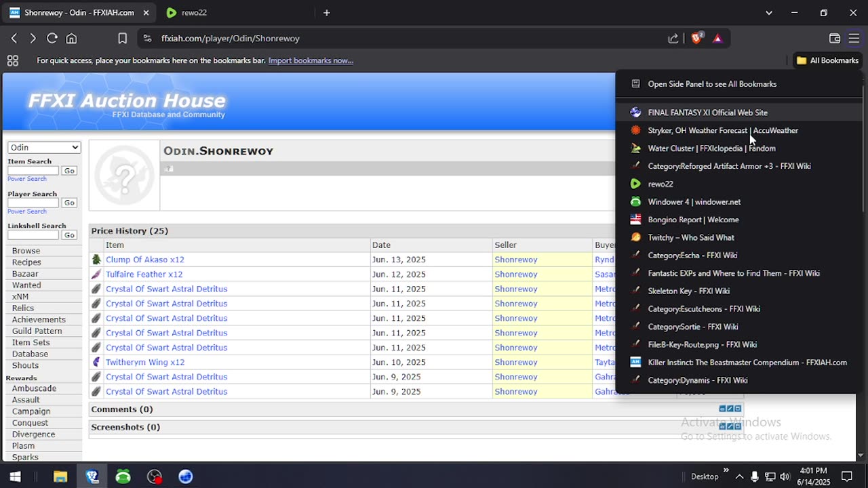Open the Windower 4 bookmark
Screen dimensions: 868x488
pos(739,202)
